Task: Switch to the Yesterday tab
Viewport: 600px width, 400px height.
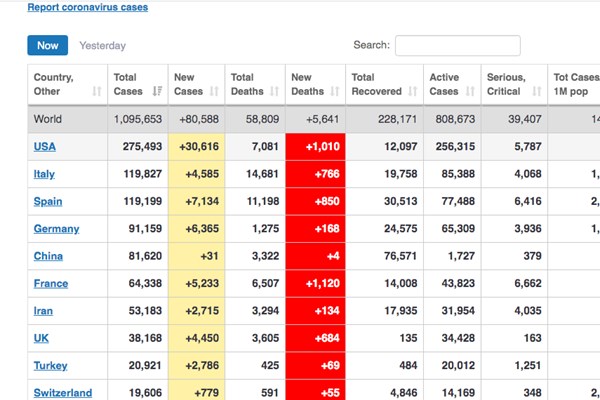Action: click(x=102, y=45)
